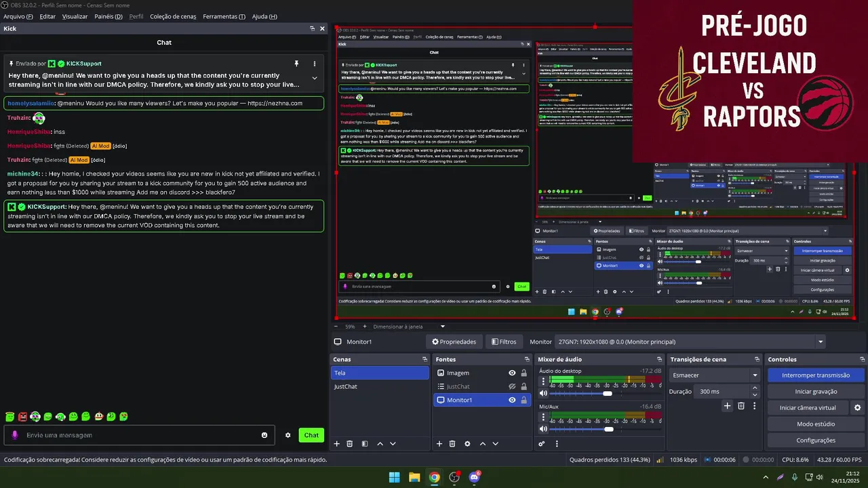Select the Tela scene
868x488 pixels.
380,373
